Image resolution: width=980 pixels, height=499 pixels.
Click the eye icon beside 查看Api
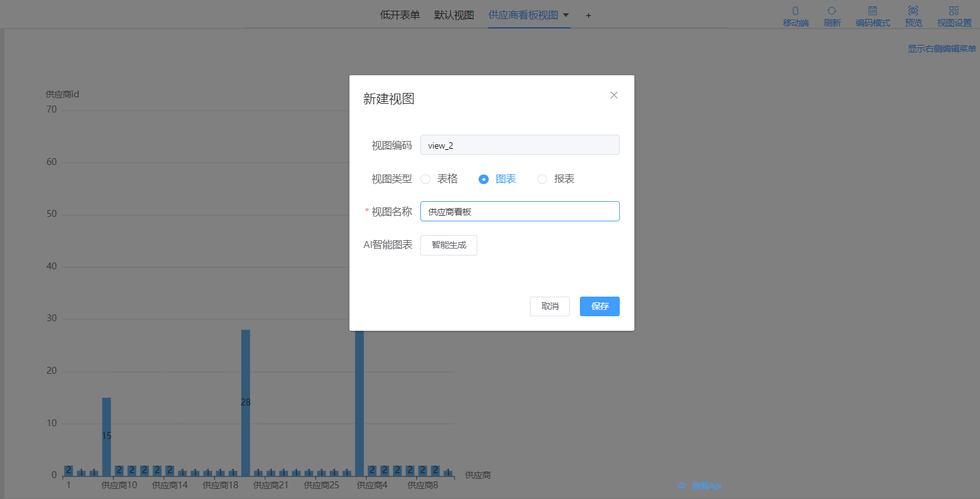click(682, 486)
